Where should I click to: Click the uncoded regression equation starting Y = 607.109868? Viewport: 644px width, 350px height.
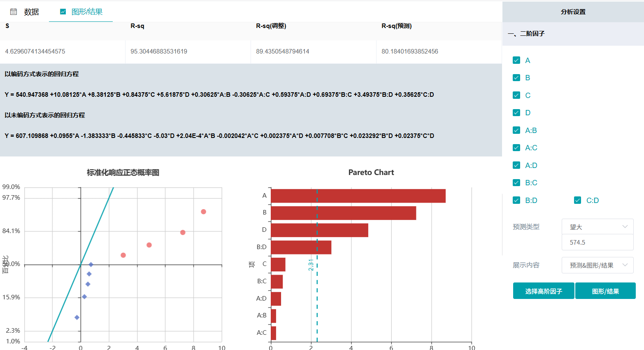pos(219,136)
